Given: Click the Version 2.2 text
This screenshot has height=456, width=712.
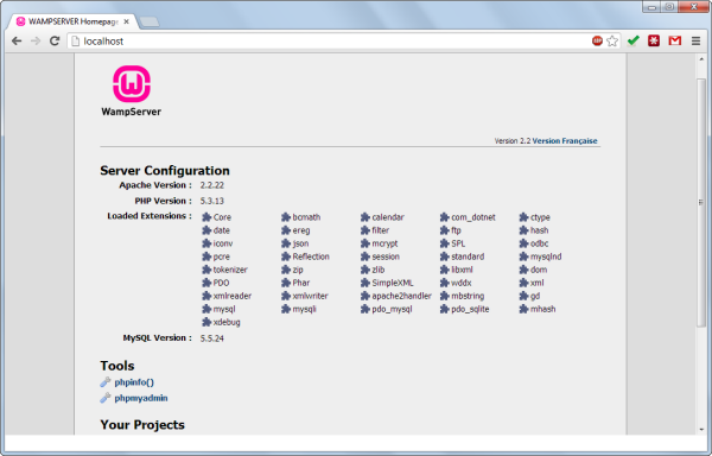Looking at the screenshot, I should (x=512, y=141).
